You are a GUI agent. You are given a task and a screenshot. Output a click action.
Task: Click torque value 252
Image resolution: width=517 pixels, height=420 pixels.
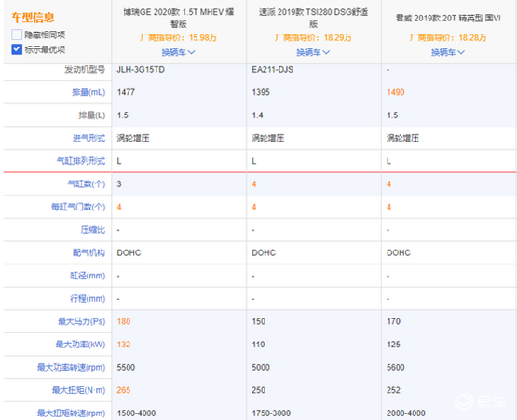394,390
